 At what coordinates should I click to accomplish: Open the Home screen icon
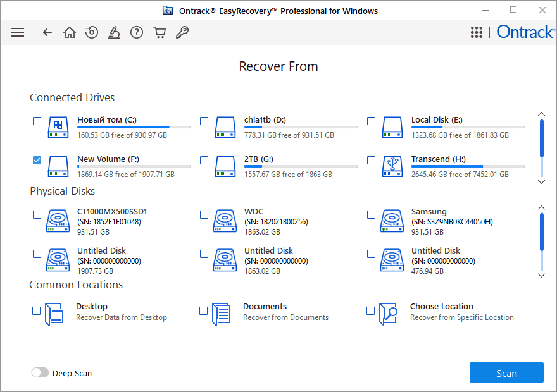tap(70, 32)
